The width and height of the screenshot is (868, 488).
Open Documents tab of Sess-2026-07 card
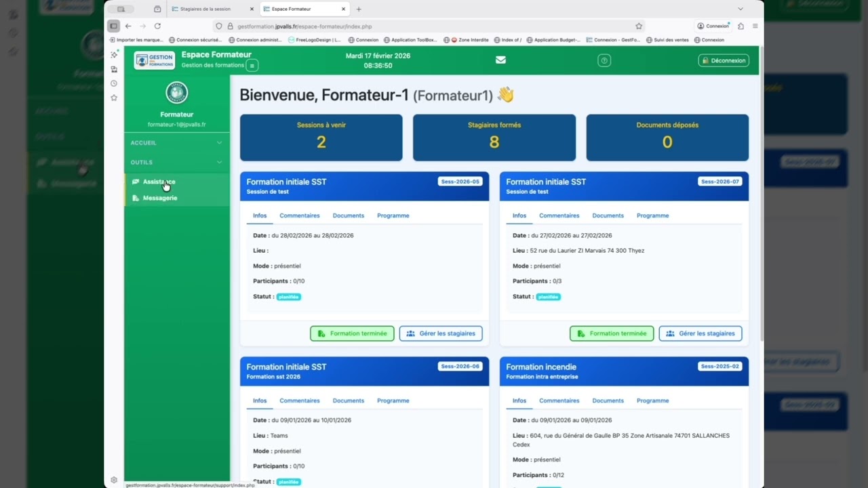click(608, 216)
